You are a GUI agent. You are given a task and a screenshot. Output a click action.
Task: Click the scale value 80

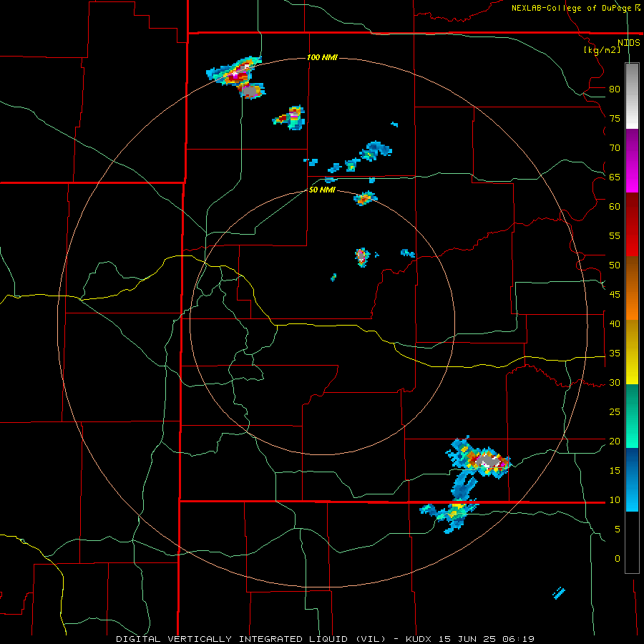pyautogui.click(x=615, y=89)
